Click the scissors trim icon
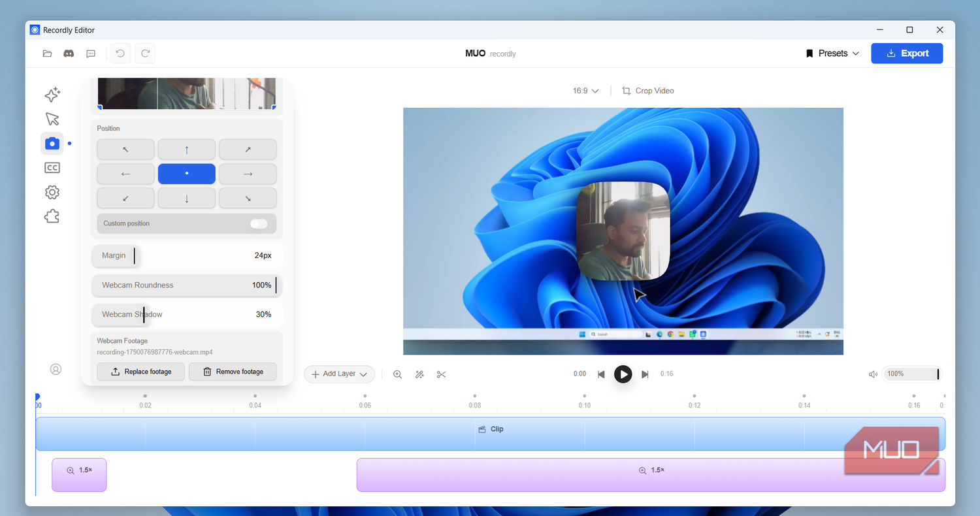Image resolution: width=980 pixels, height=516 pixels. pyautogui.click(x=442, y=374)
